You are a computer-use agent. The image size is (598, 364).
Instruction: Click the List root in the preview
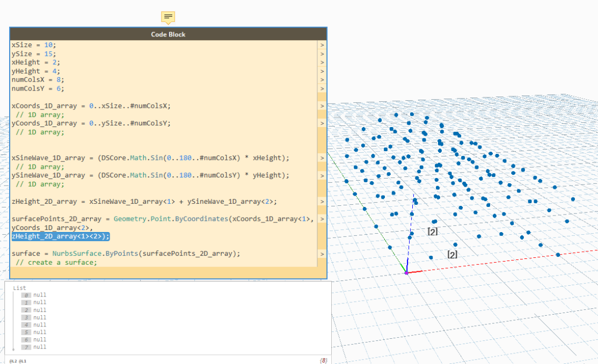(x=19, y=288)
